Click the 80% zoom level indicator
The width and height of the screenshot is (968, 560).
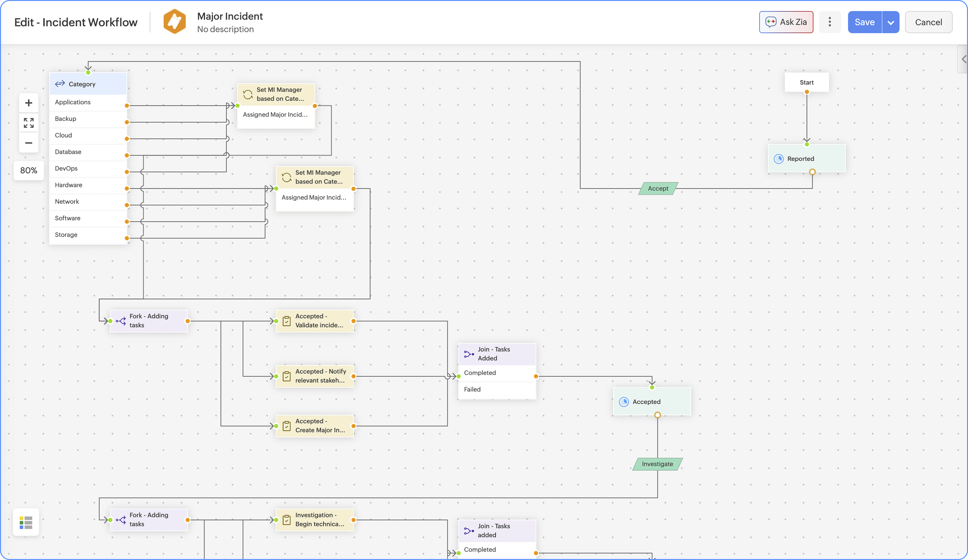(28, 170)
